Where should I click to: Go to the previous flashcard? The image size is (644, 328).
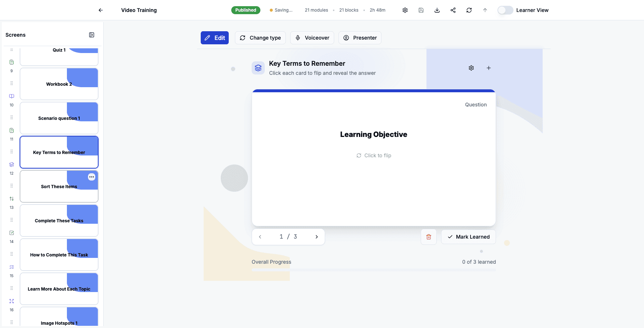[x=260, y=237]
